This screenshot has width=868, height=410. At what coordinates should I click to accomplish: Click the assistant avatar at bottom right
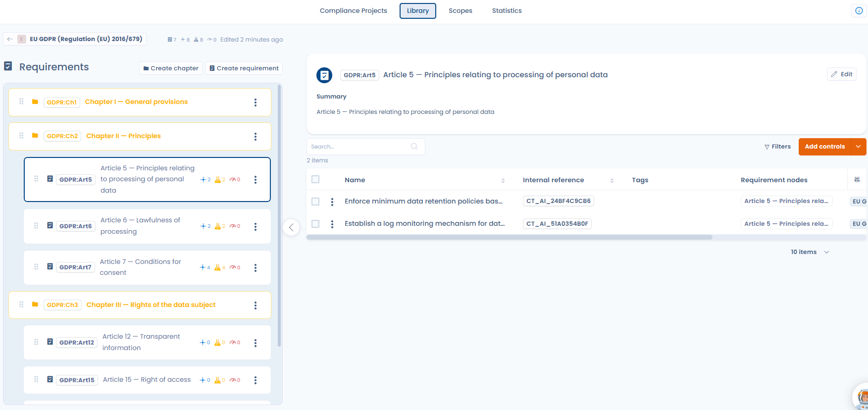pyautogui.click(x=861, y=397)
